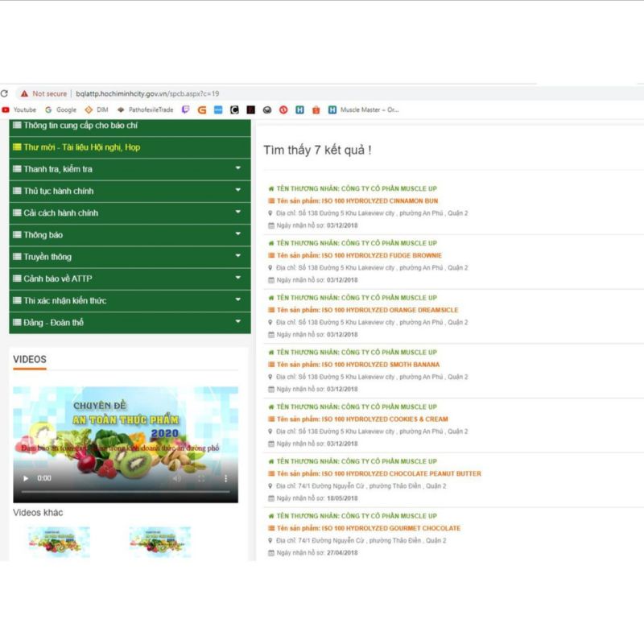This screenshot has height=644, width=644.
Task: Click date 27/04/2018 under GOURMET CHOCOLATE
Action: (342, 553)
